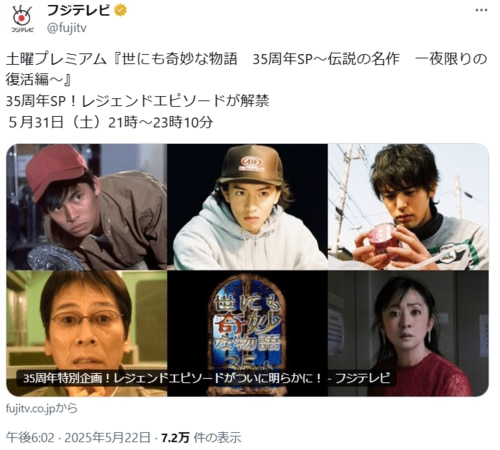Follow the fujitv.co.jpから source link
Viewport: 500px width, 450px height.
pos(42,408)
